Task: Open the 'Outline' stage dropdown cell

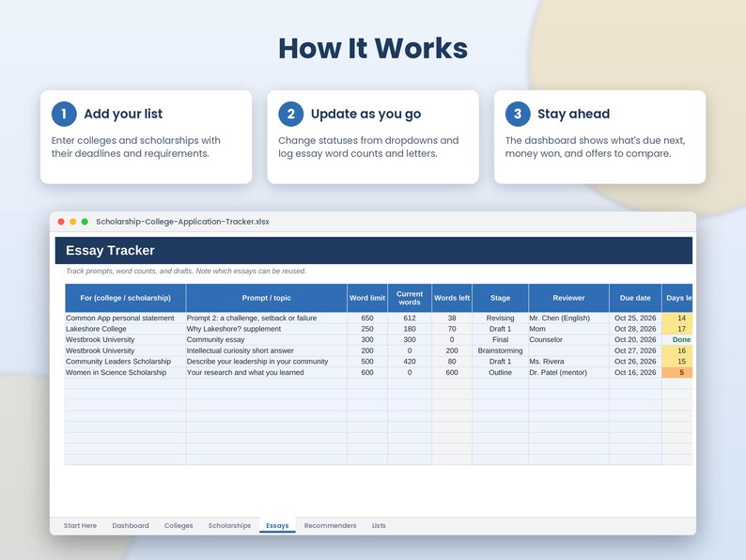Action: pos(500,372)
